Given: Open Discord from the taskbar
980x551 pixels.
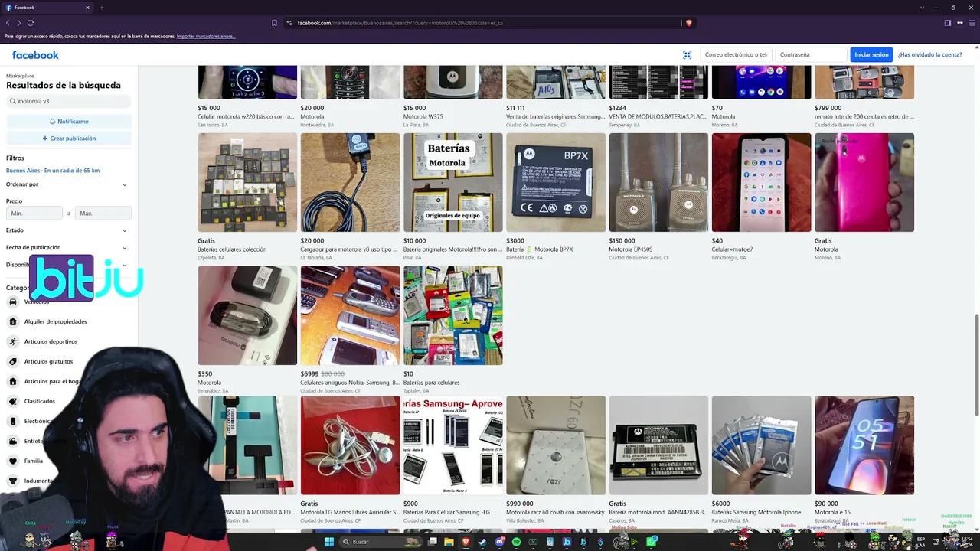Looking at the screenshot, I should pos(499,542).
